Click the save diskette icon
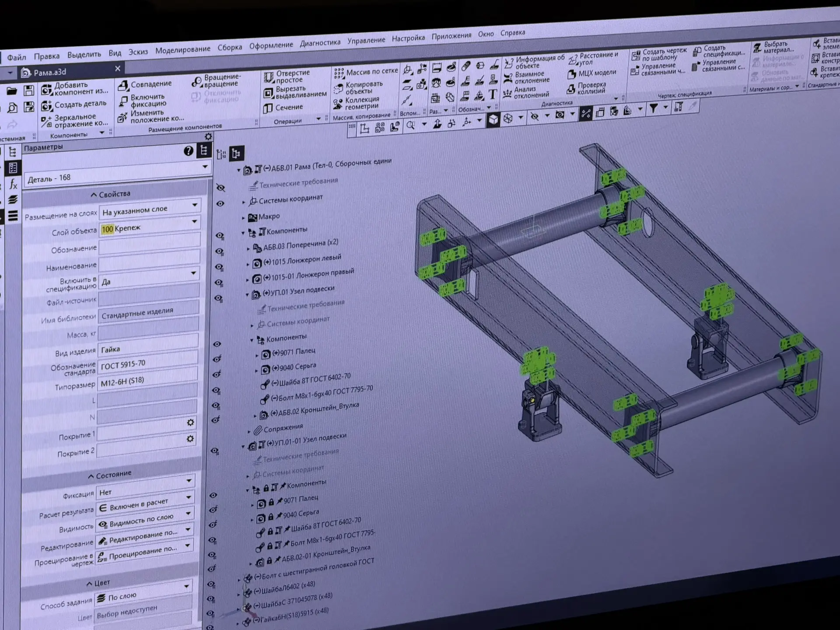Image resolution: width=840 pixels, height=630 pixels. click(29, 90)
